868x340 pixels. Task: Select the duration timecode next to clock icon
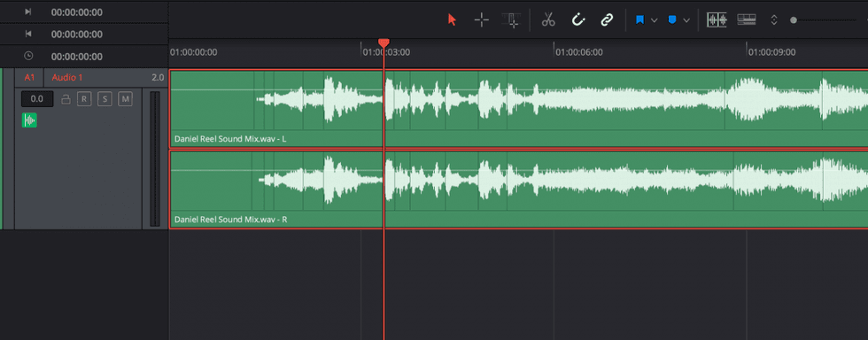(77, 57)
